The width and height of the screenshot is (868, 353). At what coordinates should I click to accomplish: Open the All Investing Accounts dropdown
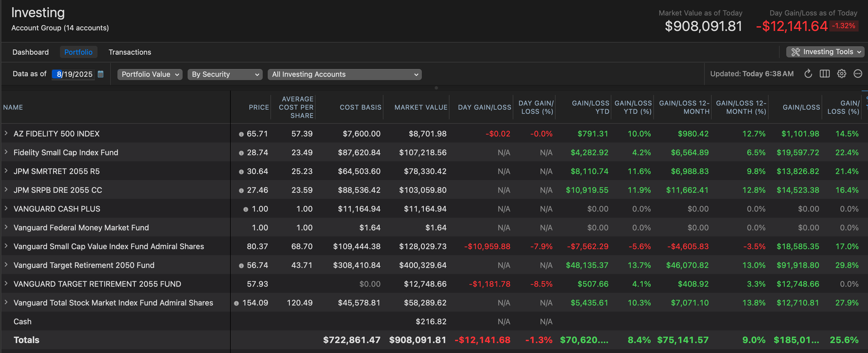click(x=344, y=75)
